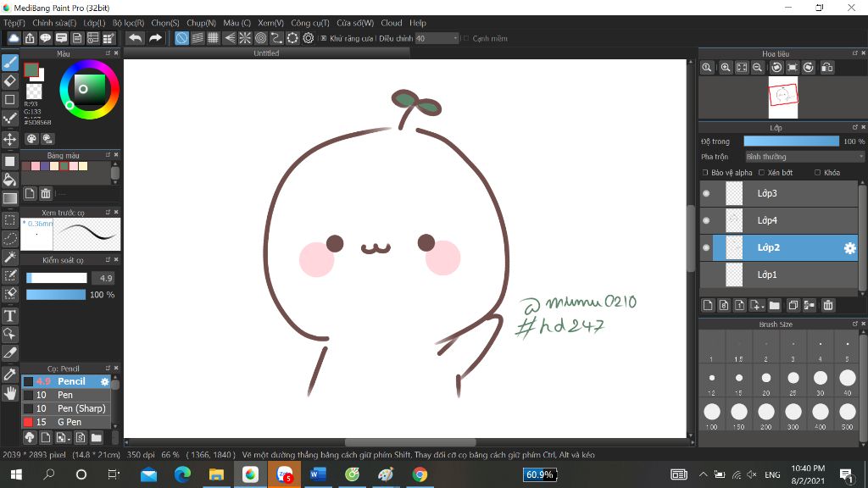
Task: Hide layer Lớp4
Action: click(706, 220)
